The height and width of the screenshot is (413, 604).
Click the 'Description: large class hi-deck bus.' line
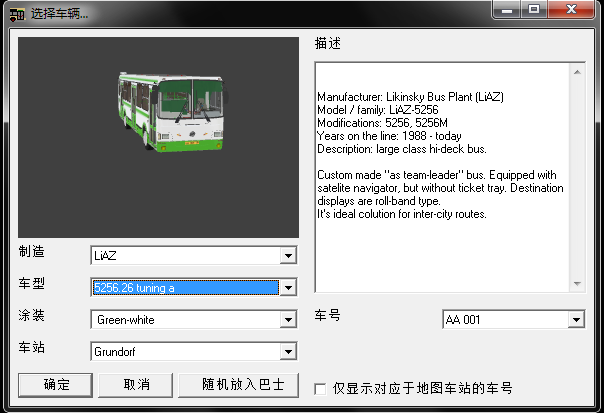pyautogui.click(x=401, y=149)
